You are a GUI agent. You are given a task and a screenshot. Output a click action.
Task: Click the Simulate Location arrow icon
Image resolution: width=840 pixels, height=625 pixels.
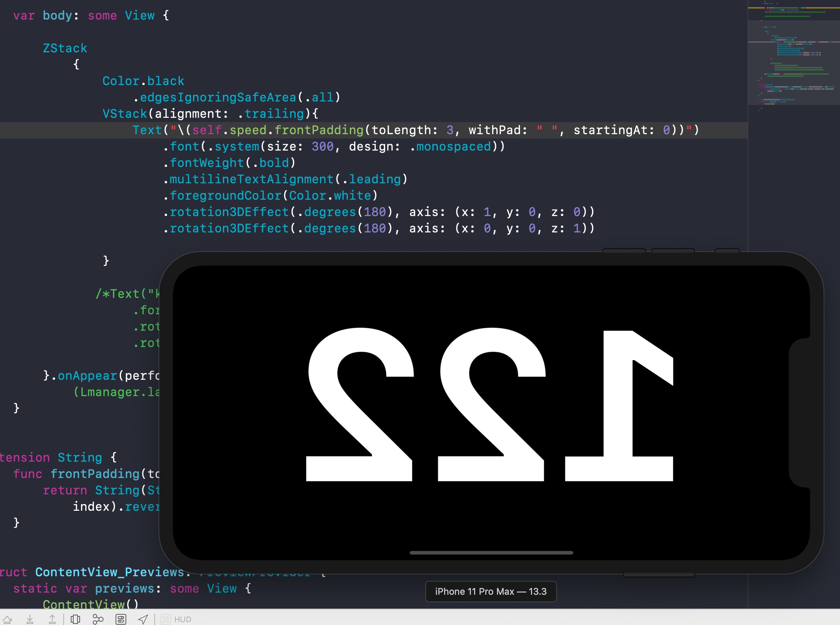pos(143,619)
